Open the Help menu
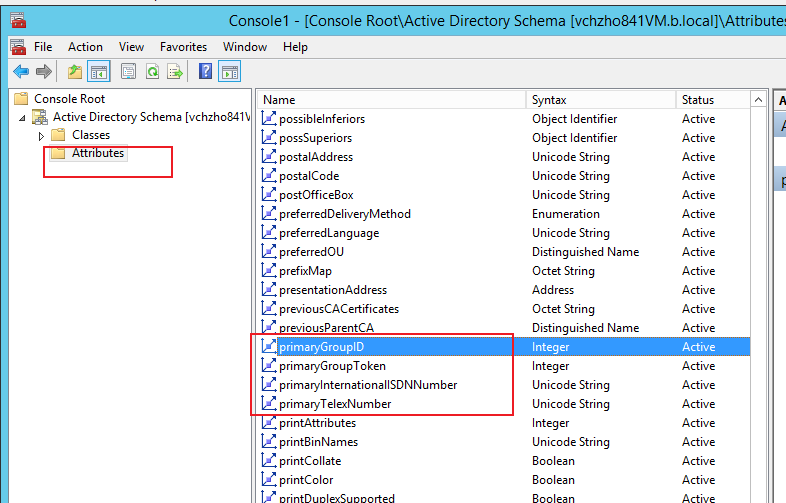Image resolution: width=786 pixels, height=503 pixels. (x=295, y=47)
